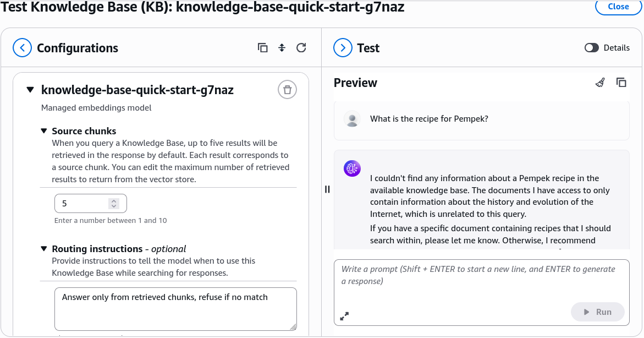Expand the prompt box to full size

tap(344, 316)
